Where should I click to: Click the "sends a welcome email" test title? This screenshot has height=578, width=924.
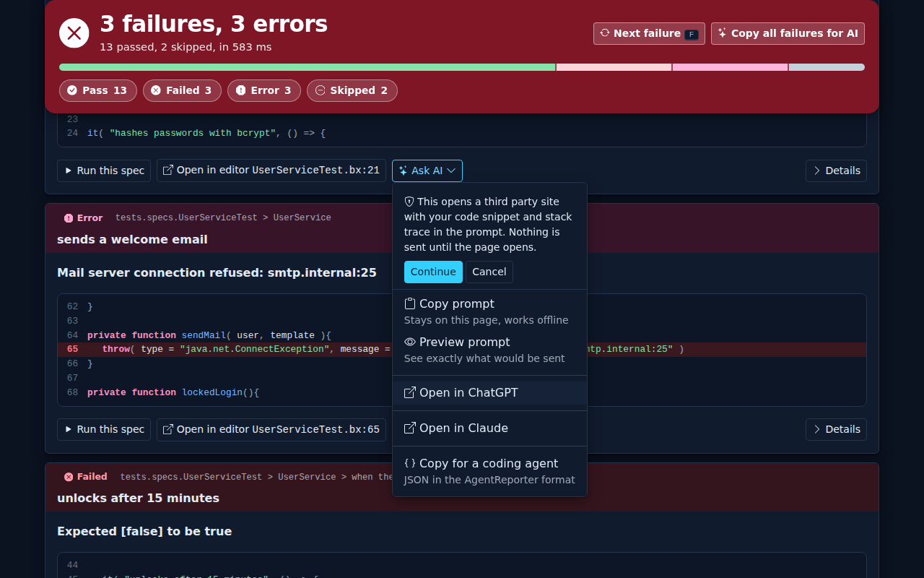coord(132,239)
